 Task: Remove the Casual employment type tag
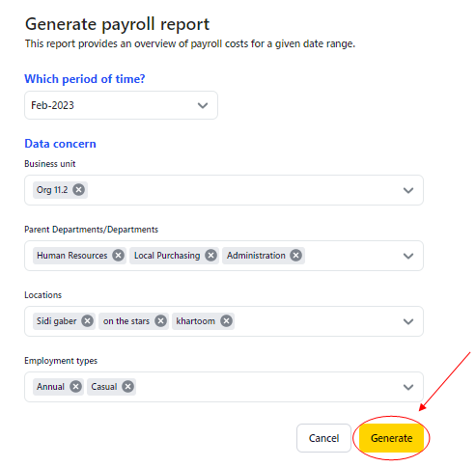[127, 387]
